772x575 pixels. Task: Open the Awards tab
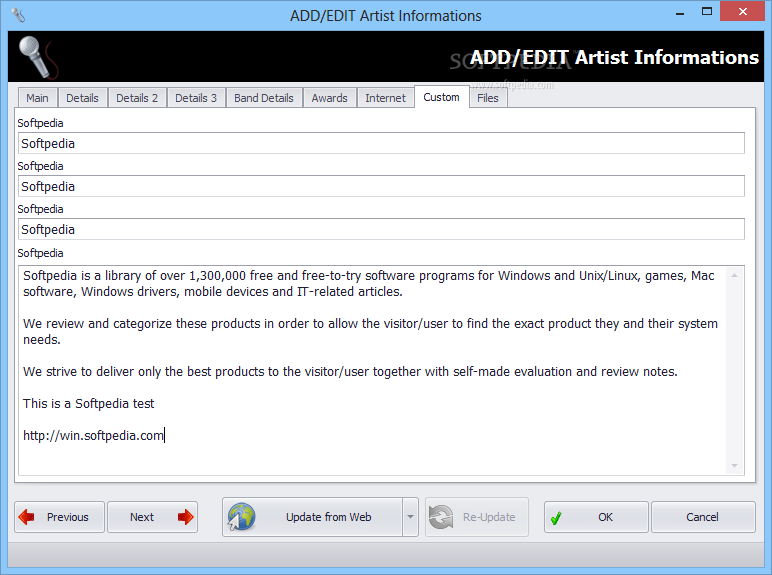(329, 98)
